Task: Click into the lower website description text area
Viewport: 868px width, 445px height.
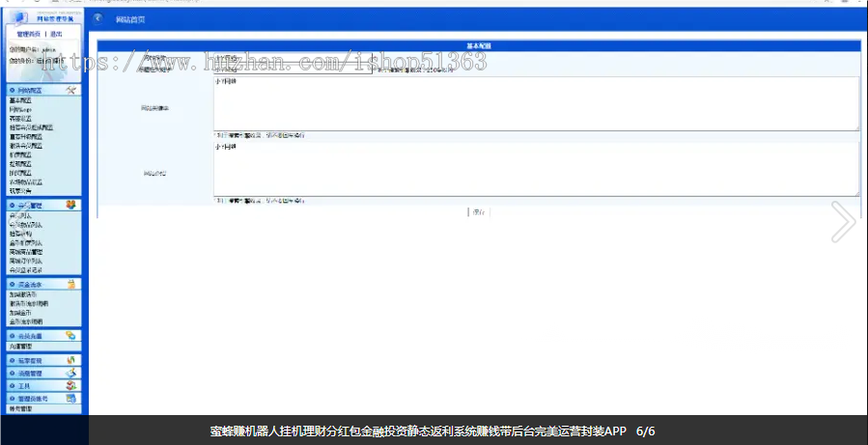Action: pyautogui.click(x=536, y=169)
